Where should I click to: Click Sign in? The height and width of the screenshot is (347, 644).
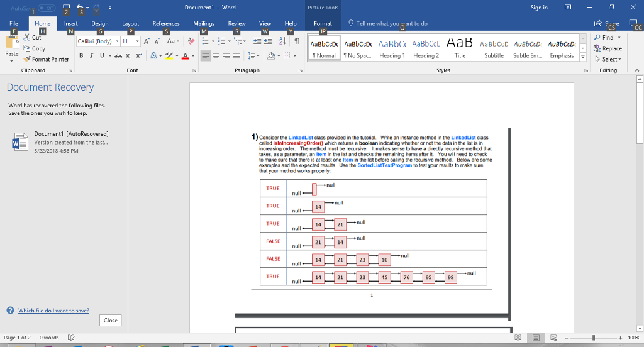539,8
